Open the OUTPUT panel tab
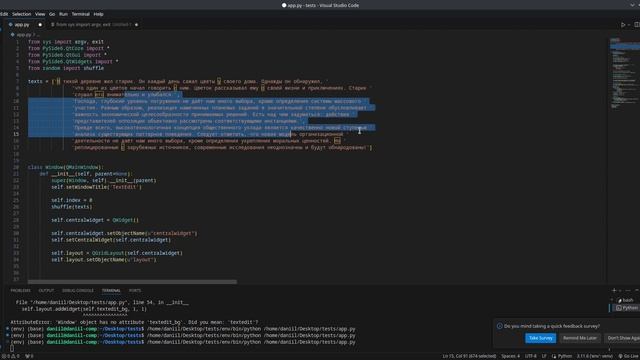The image size is (640, 360). tap(46, 291)
